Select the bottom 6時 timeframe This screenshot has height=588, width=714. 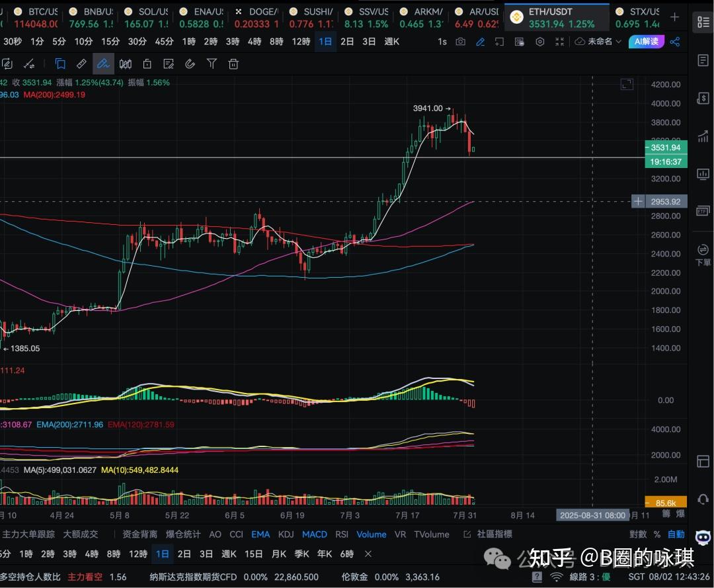pos(347,554)
